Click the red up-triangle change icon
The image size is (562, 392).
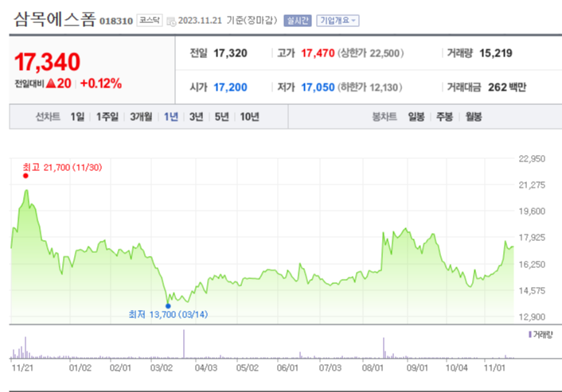coord(51,83)
